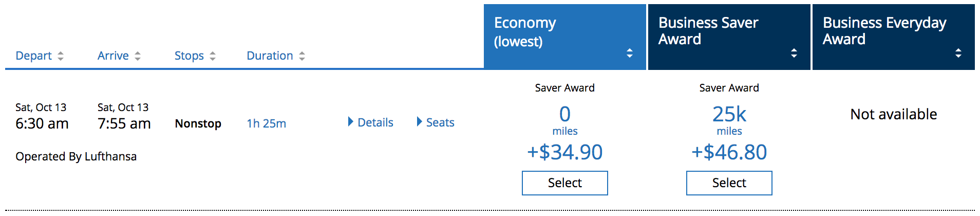Expand the flight Details triangle
Image resolution: width=980 pixels, height=216 pixels.
pos(351,122)
